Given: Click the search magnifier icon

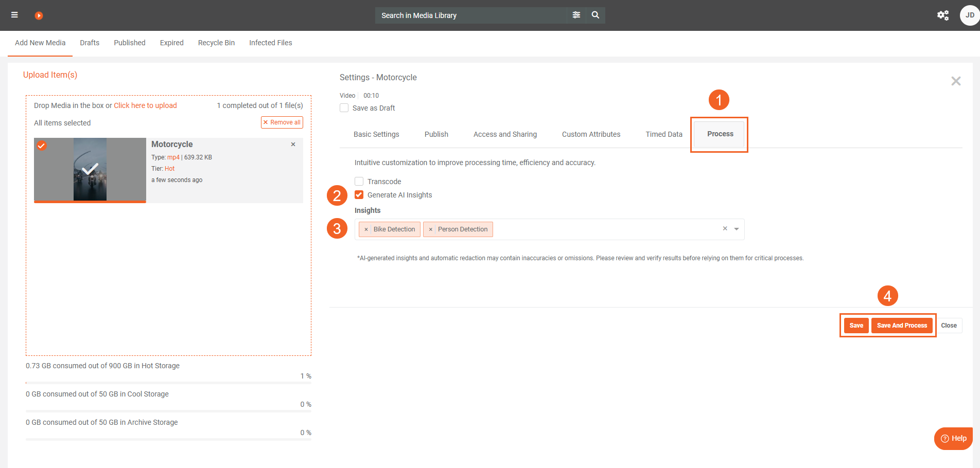Looking at the screenshot, I should coord(596,15).
